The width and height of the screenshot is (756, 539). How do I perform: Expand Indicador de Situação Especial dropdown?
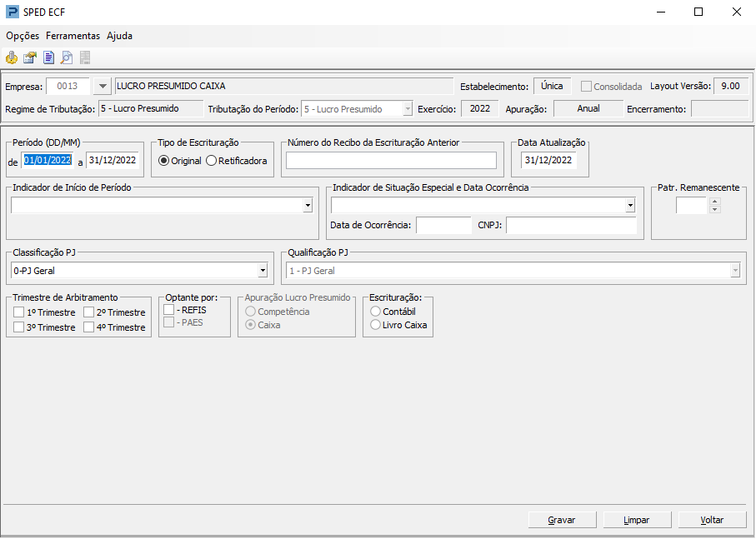pyautogui.click(x=630, y=206)
